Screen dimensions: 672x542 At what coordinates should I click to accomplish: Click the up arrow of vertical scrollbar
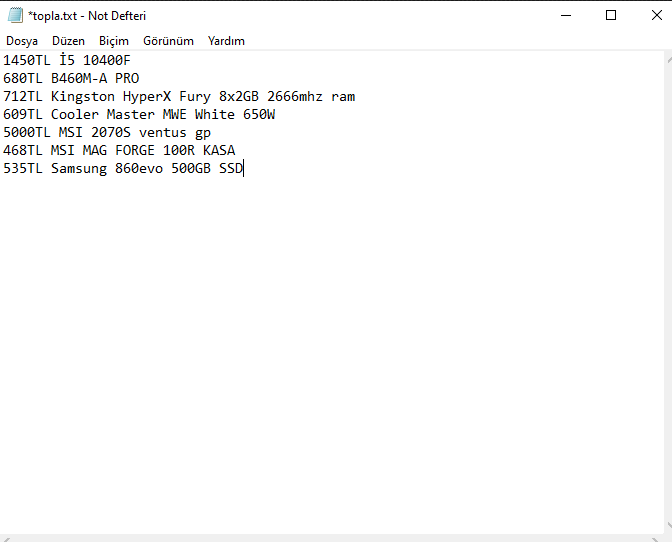click(x=669, y=60)
